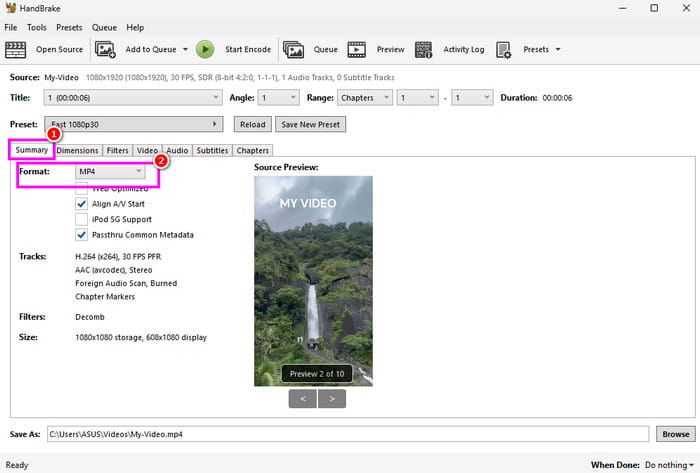Click the Activity Log label
Viewport: 700px width, 473px height.
[463, 50]
